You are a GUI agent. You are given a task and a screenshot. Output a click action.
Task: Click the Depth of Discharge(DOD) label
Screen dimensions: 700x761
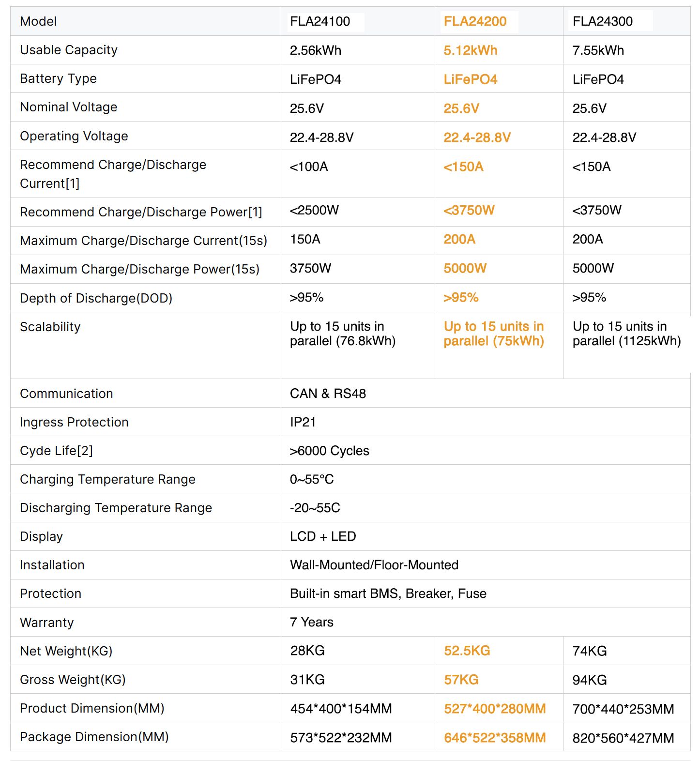[96, 298]
